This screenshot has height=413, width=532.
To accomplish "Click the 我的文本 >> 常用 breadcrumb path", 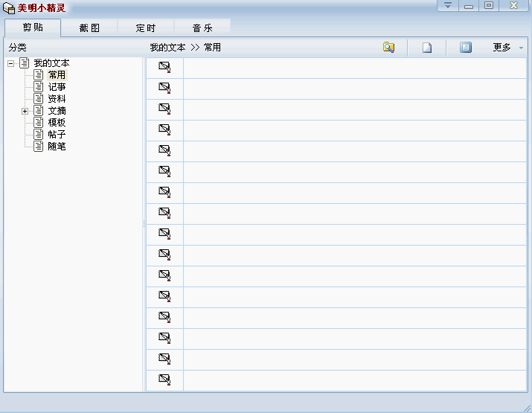I will (x=185, y=48).
